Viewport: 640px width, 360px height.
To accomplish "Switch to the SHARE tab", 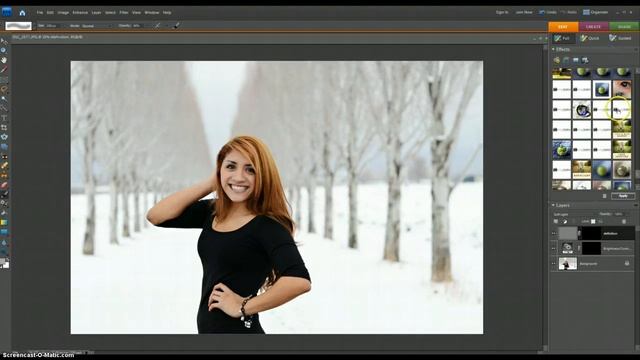I will coord(624,27).
